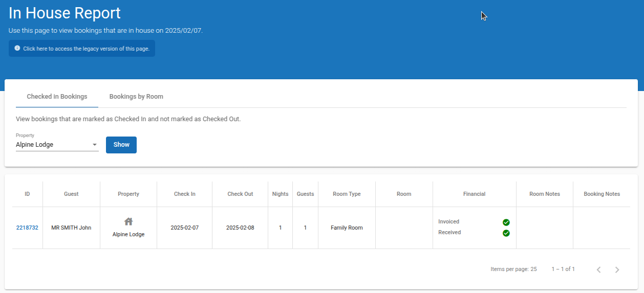Open booking ID 2218732
Screen dimensions: 644x293
(x=27, y=228)
